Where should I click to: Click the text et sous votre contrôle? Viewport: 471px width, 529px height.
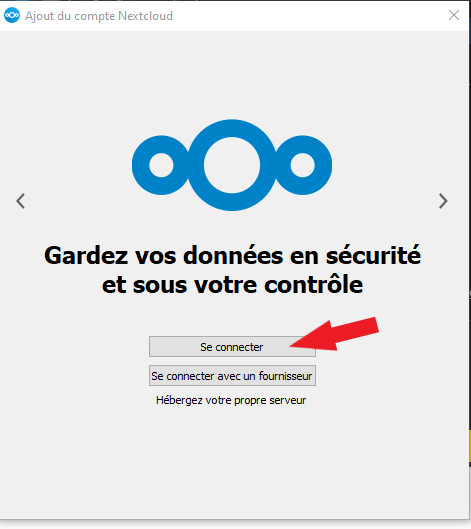232,285
